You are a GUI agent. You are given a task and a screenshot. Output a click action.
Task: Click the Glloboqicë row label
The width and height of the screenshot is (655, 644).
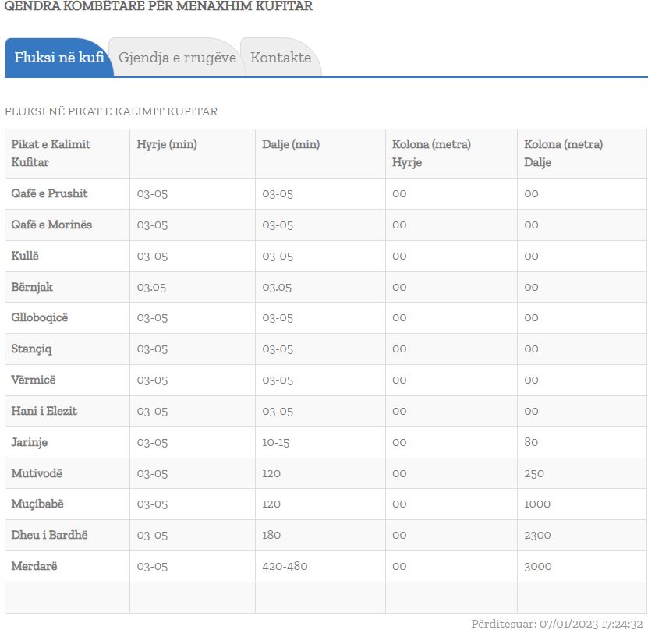point(40,317)
